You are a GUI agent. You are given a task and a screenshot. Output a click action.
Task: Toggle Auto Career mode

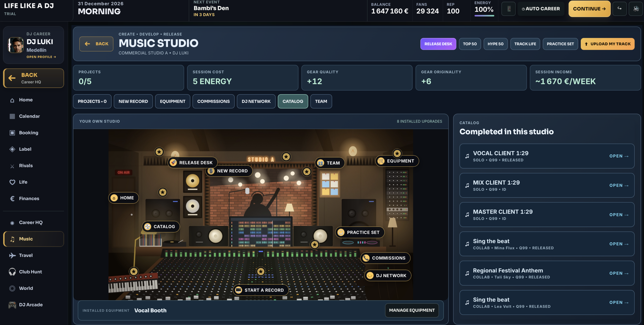click(541, 9)
